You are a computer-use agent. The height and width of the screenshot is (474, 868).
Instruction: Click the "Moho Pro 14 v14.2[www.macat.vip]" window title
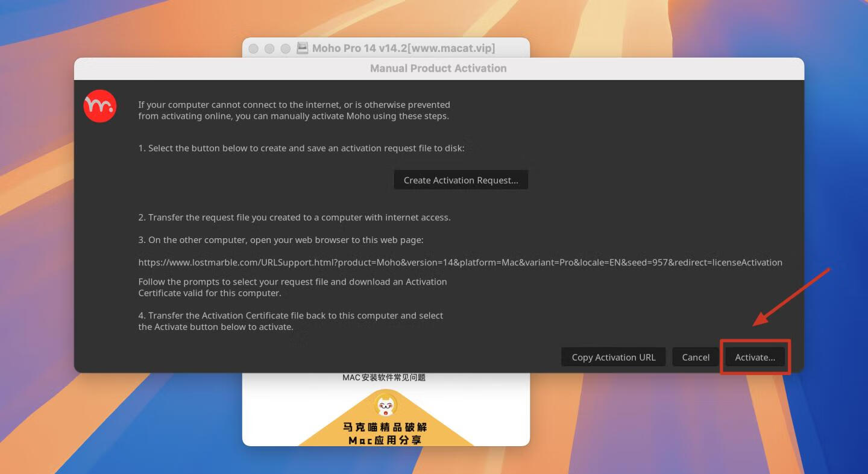click(x=403, y=48)
